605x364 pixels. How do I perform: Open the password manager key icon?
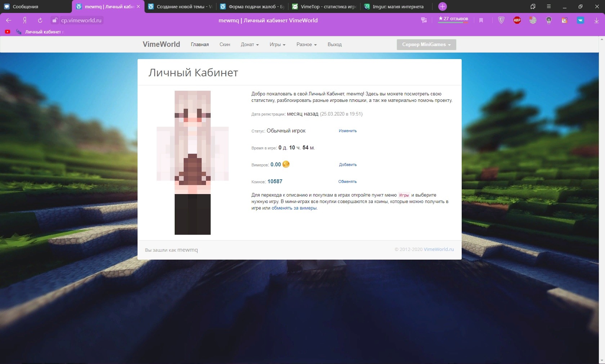pos(424,21)
